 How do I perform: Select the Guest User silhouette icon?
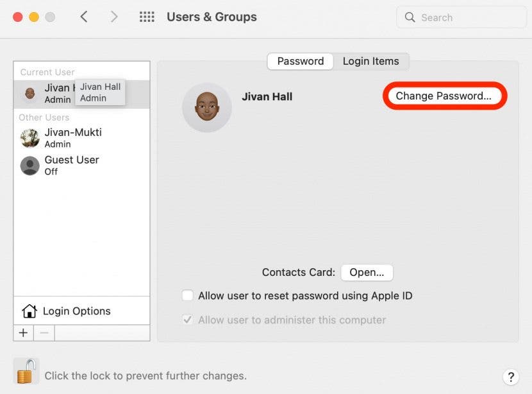coord(29,165)
